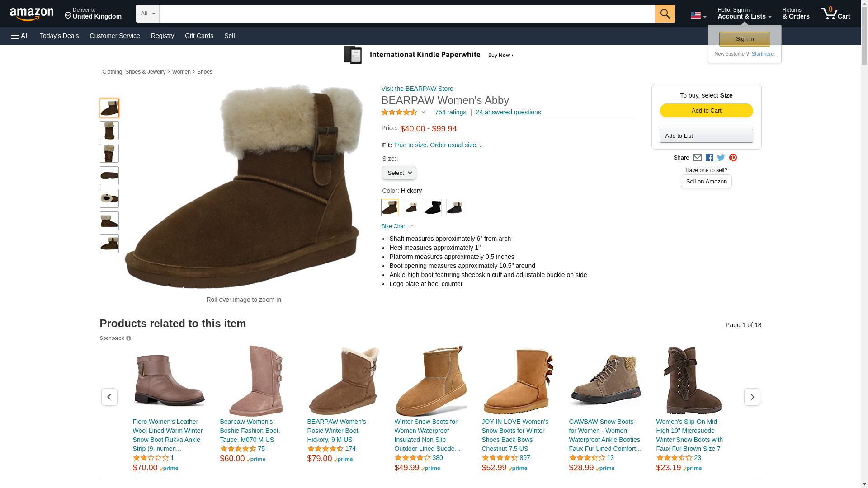Open Gift Cards in navigation bar
868x488 pixels.
coord(199,36)
